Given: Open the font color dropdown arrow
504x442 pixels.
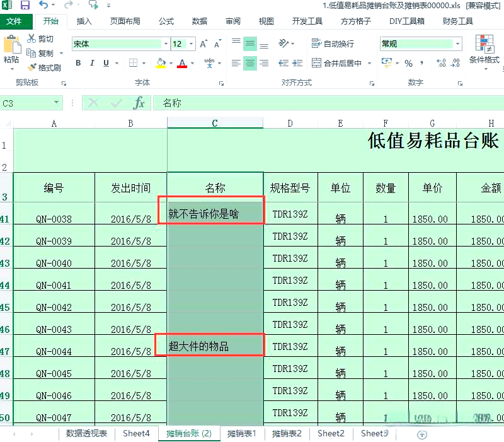Looking at the screenshot, I should [x=192, y=64].
